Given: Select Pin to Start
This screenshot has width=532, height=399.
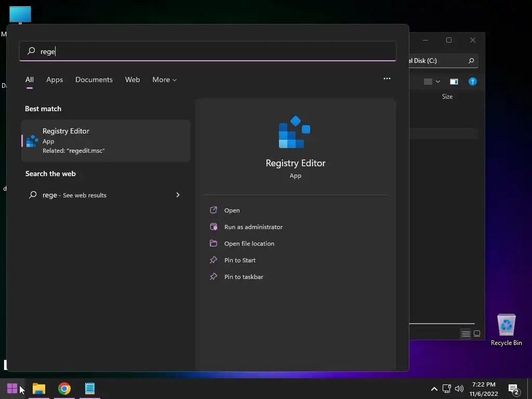Looking at the screenshot, I should pyautogui.click(x=240, y=260).
